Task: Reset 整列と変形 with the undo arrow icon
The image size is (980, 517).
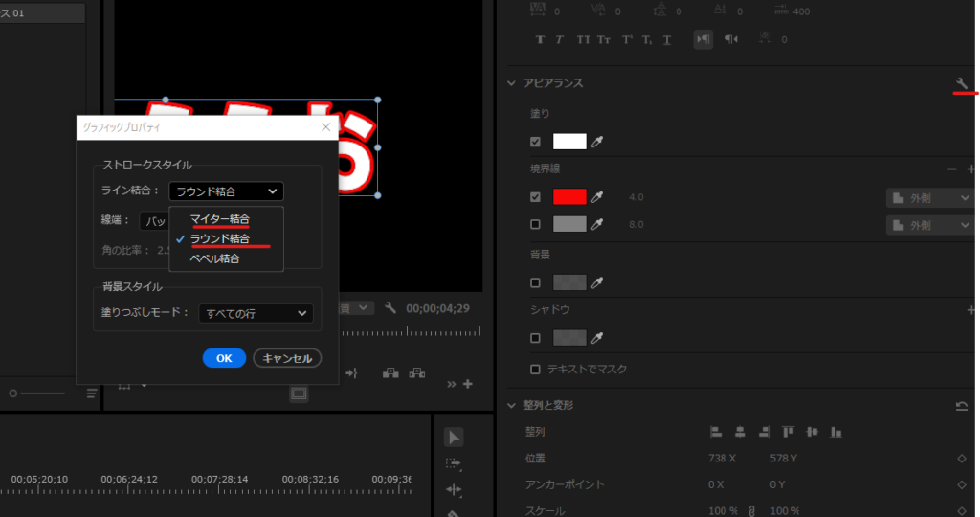Action: click(962, 406)
